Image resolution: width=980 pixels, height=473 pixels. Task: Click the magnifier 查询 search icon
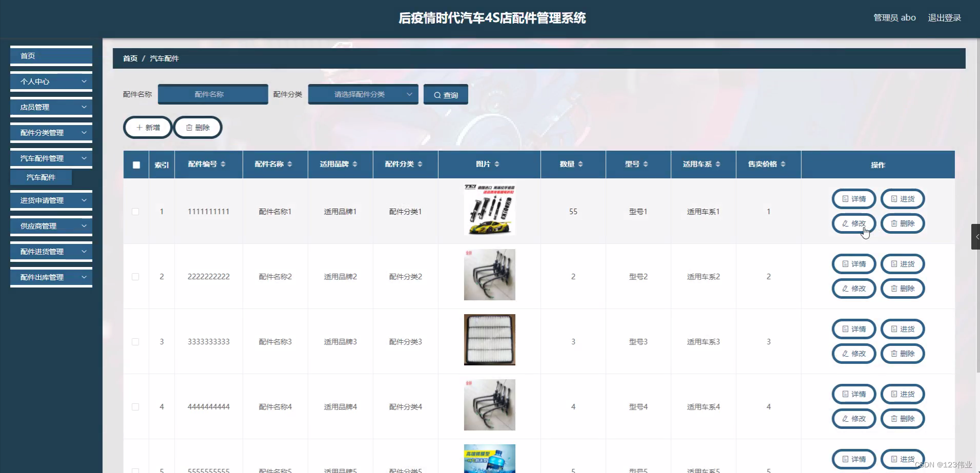coord(437,94)
